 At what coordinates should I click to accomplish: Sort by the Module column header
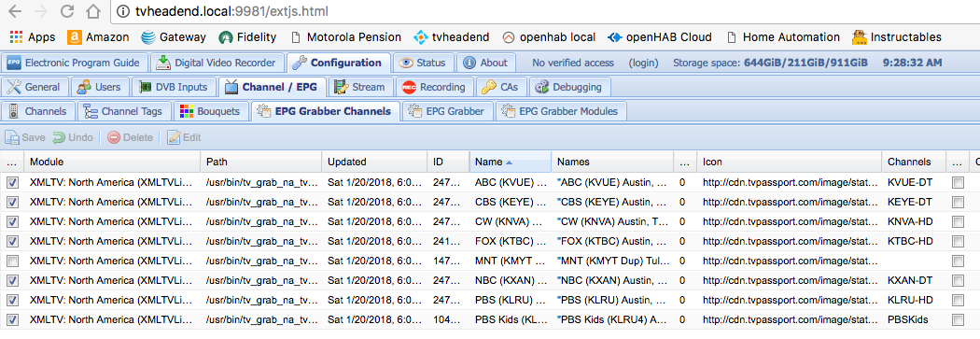112,162
